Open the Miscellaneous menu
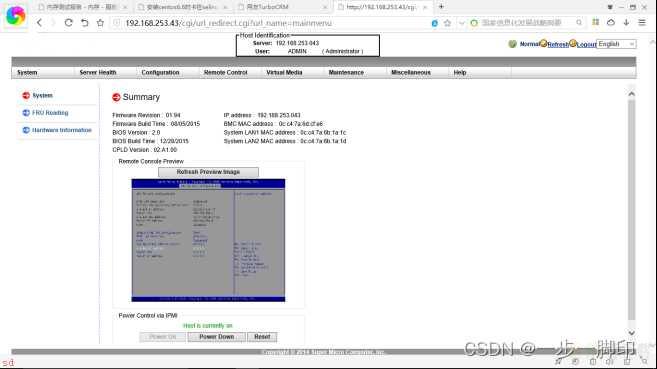 [411, 72]
